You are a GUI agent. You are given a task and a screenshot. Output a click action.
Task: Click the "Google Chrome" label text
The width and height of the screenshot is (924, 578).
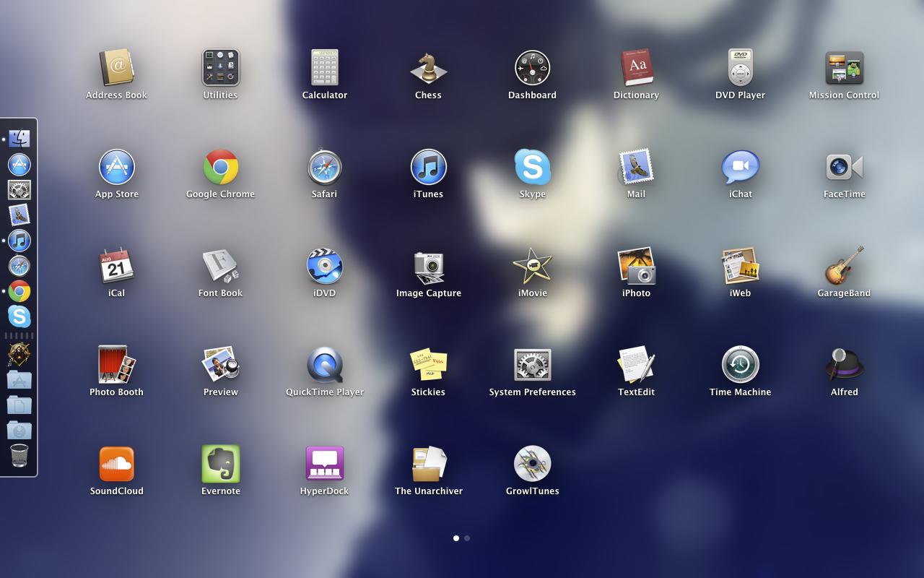[x=220, y=194]
